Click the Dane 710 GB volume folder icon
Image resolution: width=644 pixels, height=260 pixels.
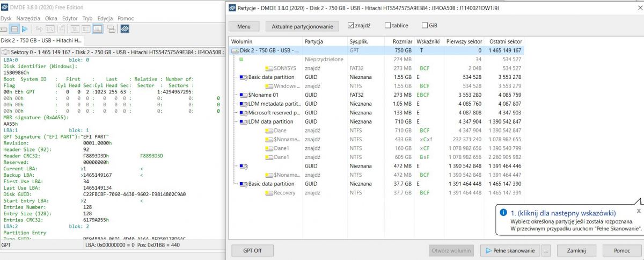tap(269, 131)
